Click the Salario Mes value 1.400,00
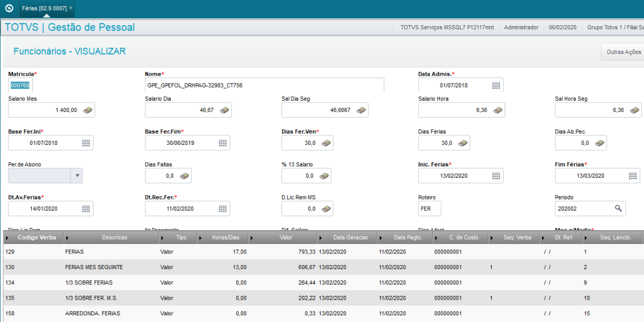This screenshot has width=644, height=322. pyautogui.click(x=66, y=110)
